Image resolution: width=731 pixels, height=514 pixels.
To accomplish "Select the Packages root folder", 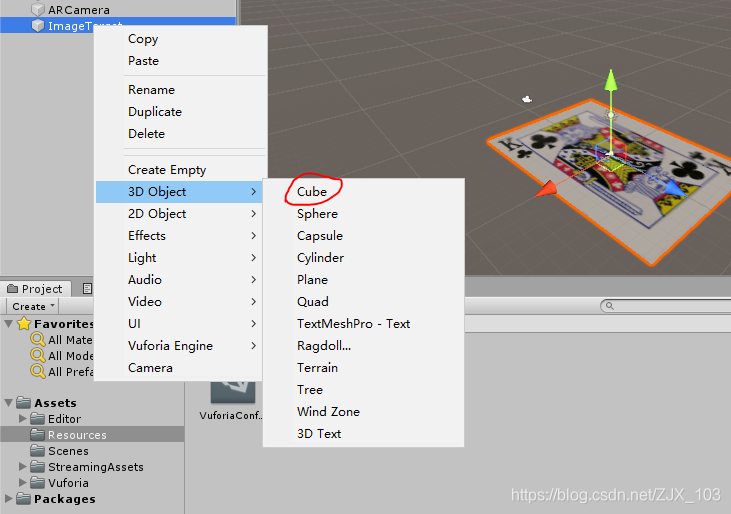I will click(64, 499).
